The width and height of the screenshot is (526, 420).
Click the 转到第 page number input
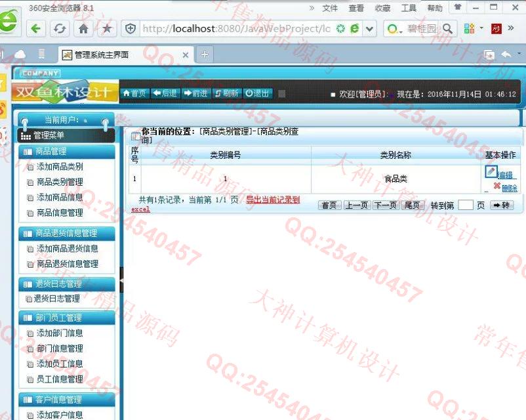point(465,205)
